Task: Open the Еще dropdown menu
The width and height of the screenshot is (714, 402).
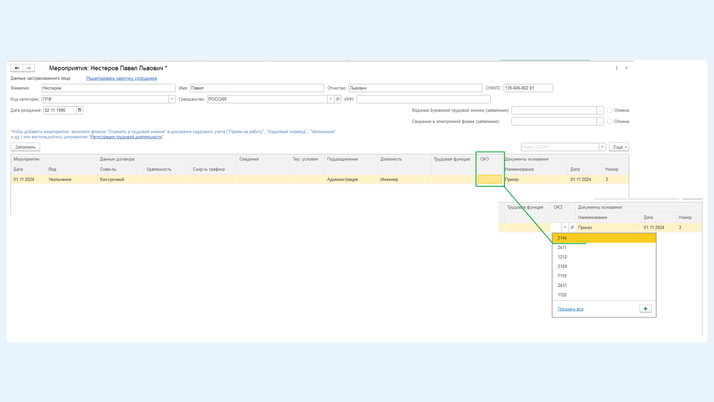Action: [619, 147]
